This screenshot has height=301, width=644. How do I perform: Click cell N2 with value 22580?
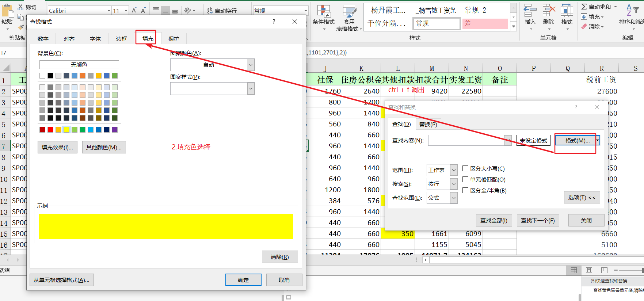(466, 91)
